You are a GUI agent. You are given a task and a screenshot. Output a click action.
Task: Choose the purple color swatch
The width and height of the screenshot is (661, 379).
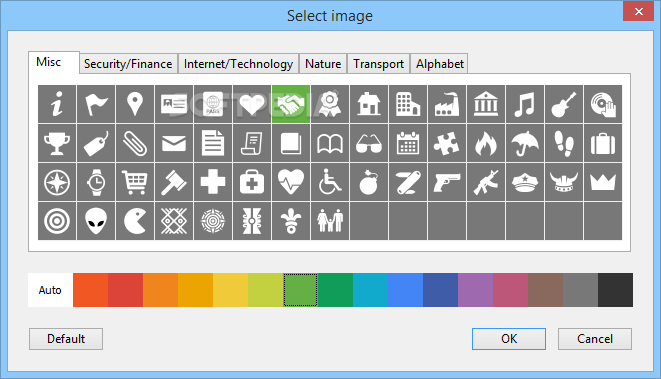pyautogui.click(x=475, y=290)
